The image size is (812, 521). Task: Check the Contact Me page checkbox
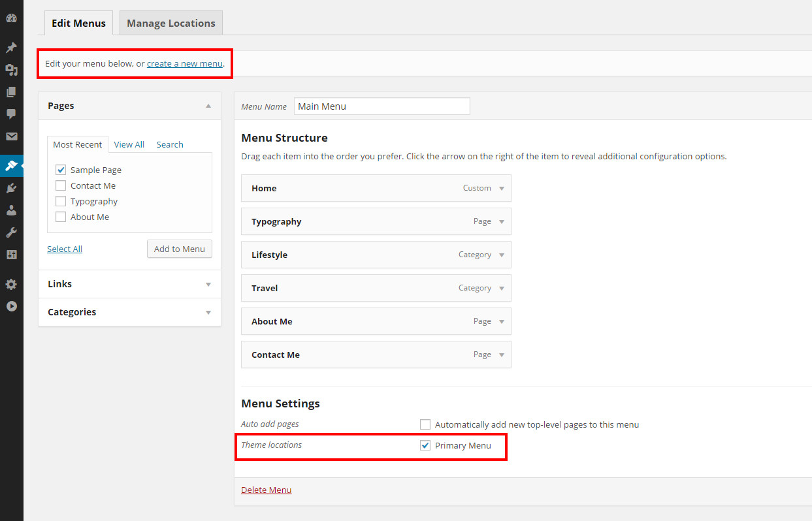coord(61,185)
